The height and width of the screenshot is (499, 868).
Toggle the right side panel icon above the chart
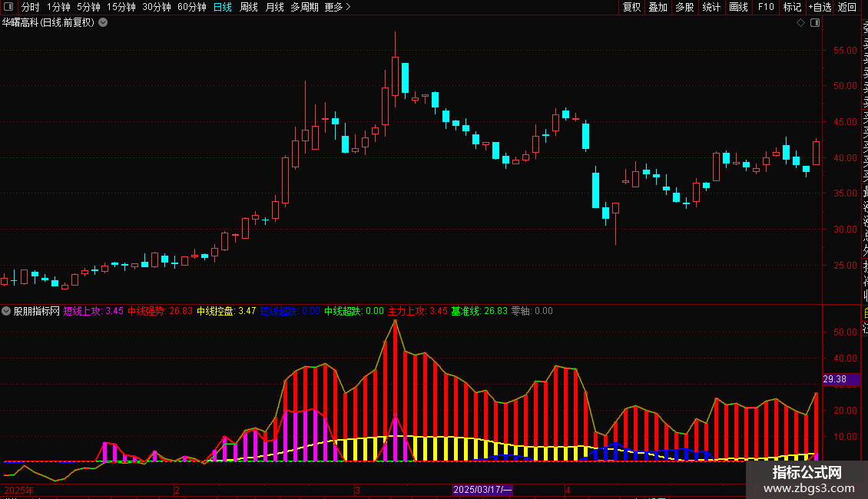pos(815,23)
